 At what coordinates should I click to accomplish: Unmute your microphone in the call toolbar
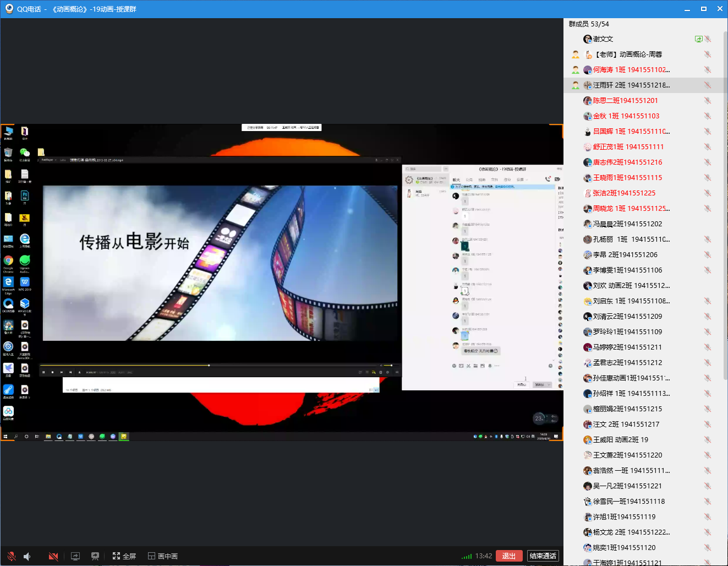click(x=11, y=556)
